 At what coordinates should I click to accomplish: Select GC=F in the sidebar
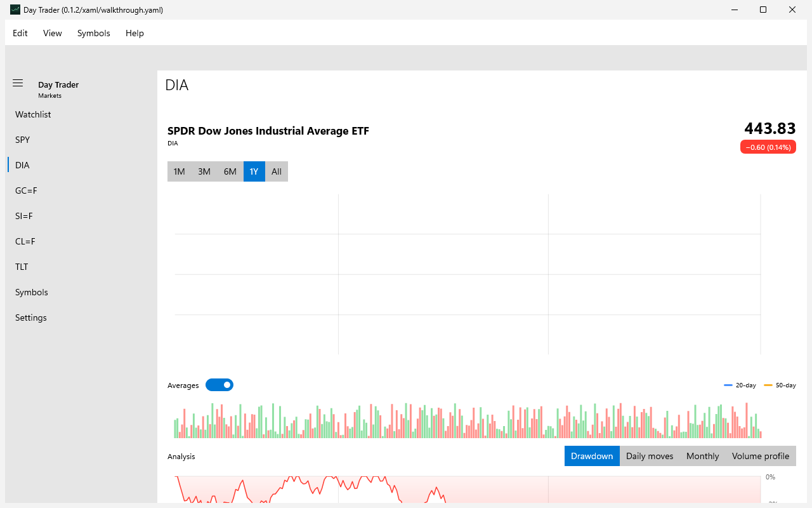click(81, 190)
